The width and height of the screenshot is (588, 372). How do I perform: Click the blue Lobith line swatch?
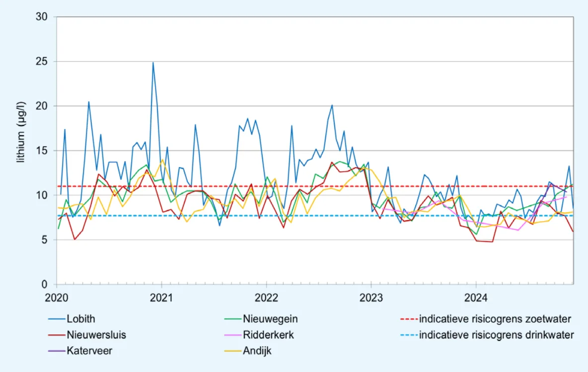[x=57, y=319]
